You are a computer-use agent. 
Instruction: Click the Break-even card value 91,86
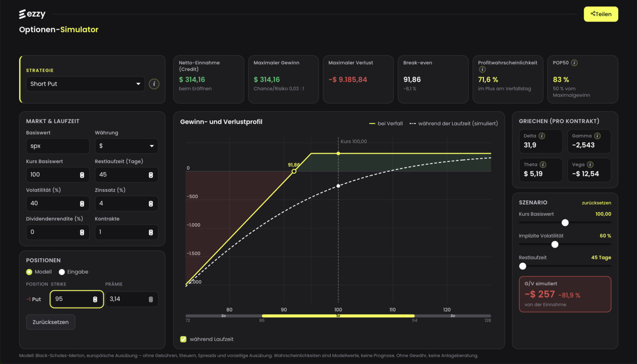(x=412, y=80)
